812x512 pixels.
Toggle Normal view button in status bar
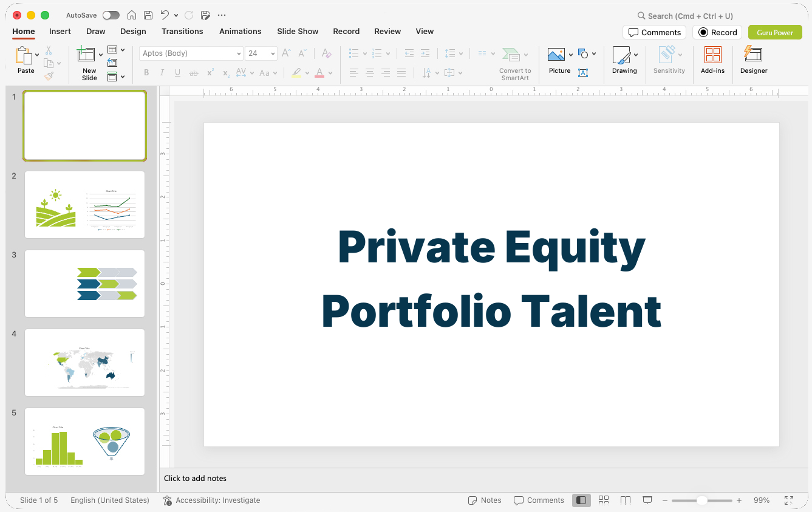coord(581,500)
